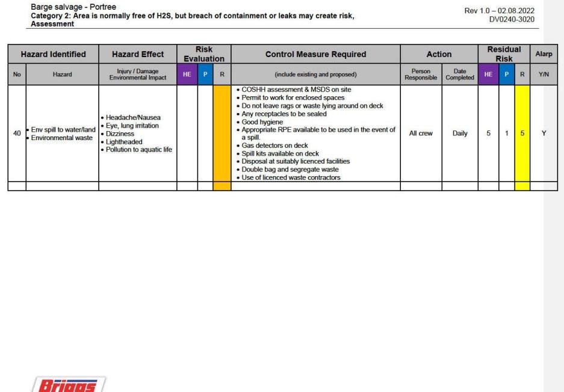The width and height of the screenshot is (564, 392).
Task: Click the Alarp column header
Action: point(544,54)
